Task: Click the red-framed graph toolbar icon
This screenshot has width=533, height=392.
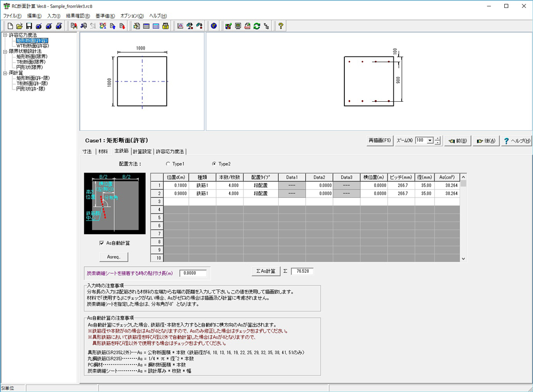Action: (x=181, y=26)
